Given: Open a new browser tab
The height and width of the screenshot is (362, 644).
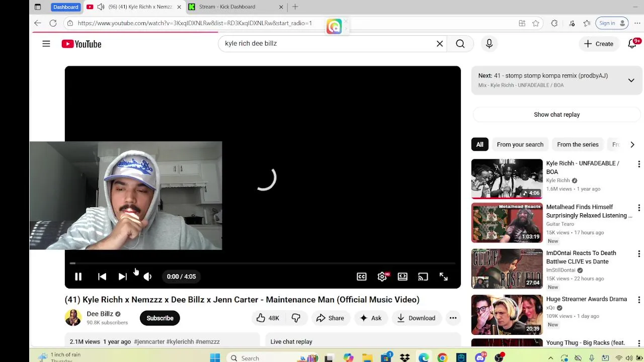Looking at the screenshot, I should [295, 7].
